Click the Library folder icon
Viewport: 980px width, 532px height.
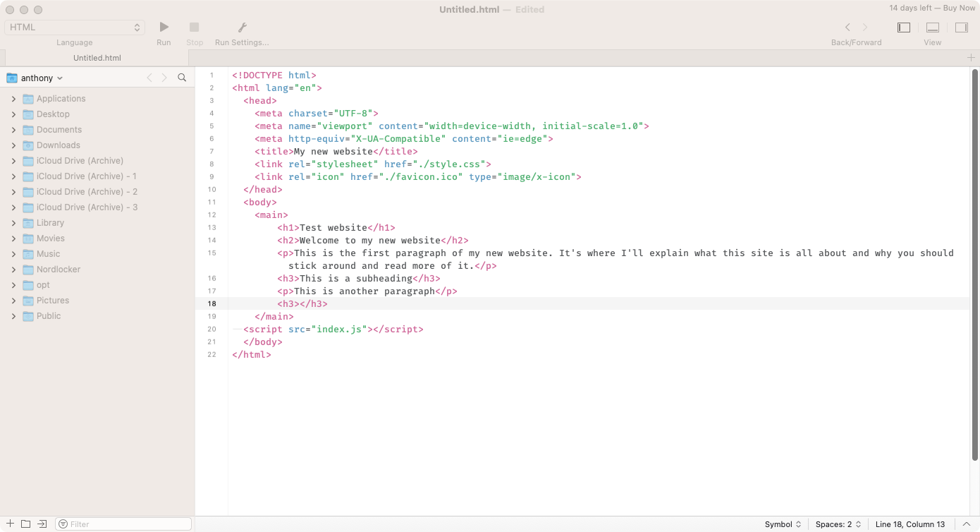click(28, 223)
